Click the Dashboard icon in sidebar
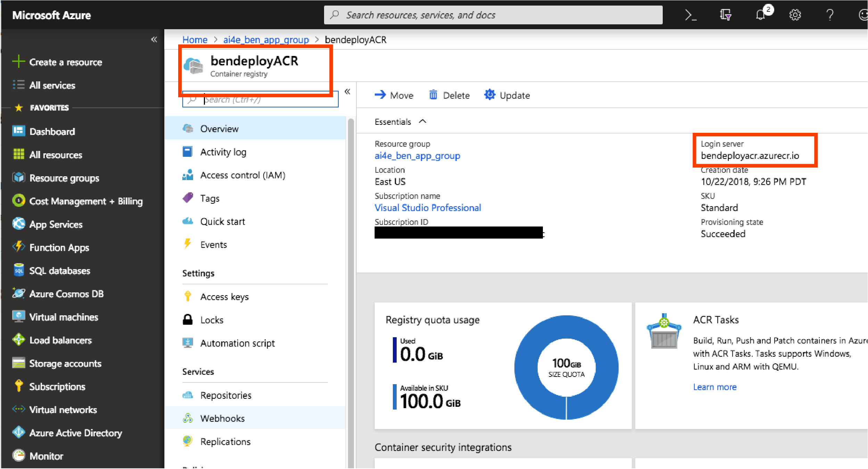Viewport: 868px width, 469px height. click(x=19, y=131)
